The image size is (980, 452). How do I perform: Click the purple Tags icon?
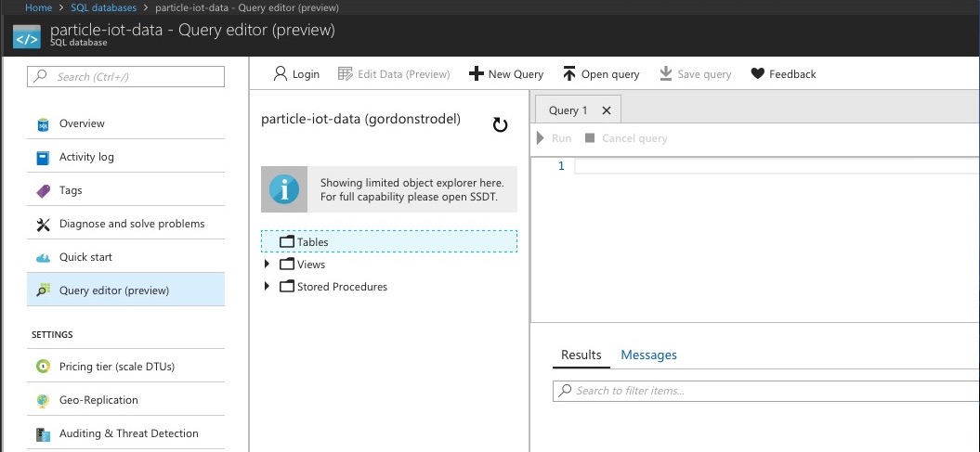(43, 190)
